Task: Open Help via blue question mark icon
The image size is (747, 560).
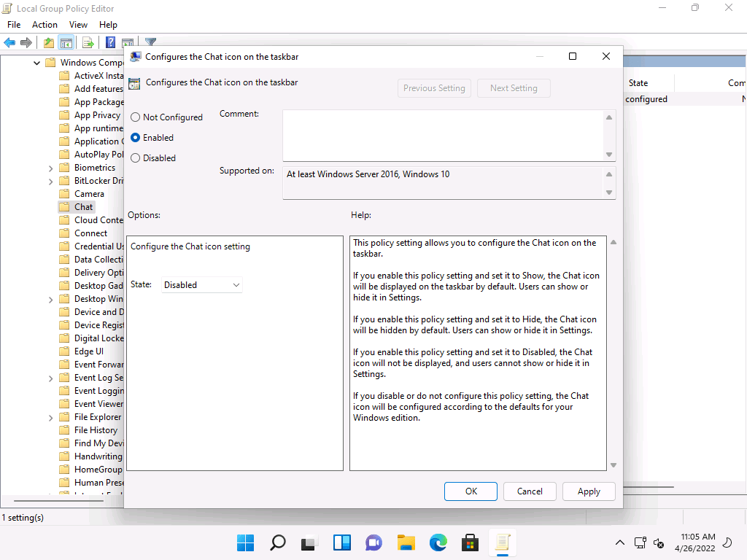Action: 110,43
